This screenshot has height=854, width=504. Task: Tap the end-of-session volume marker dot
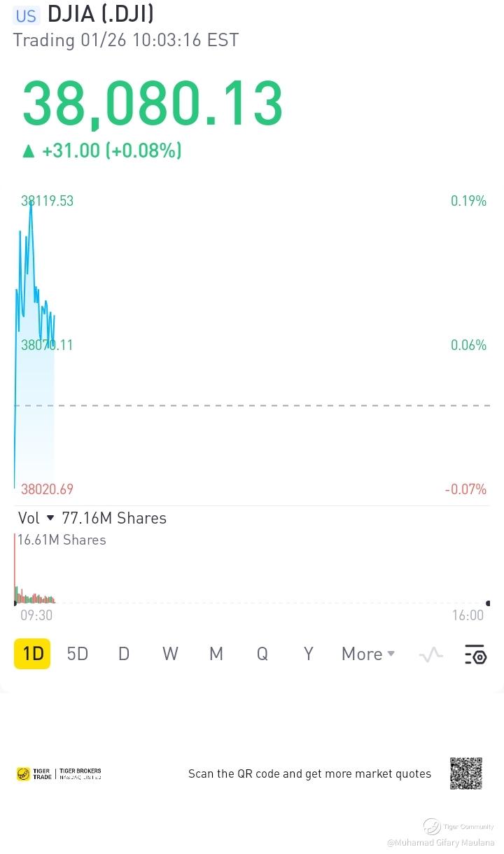coord(488,603)
